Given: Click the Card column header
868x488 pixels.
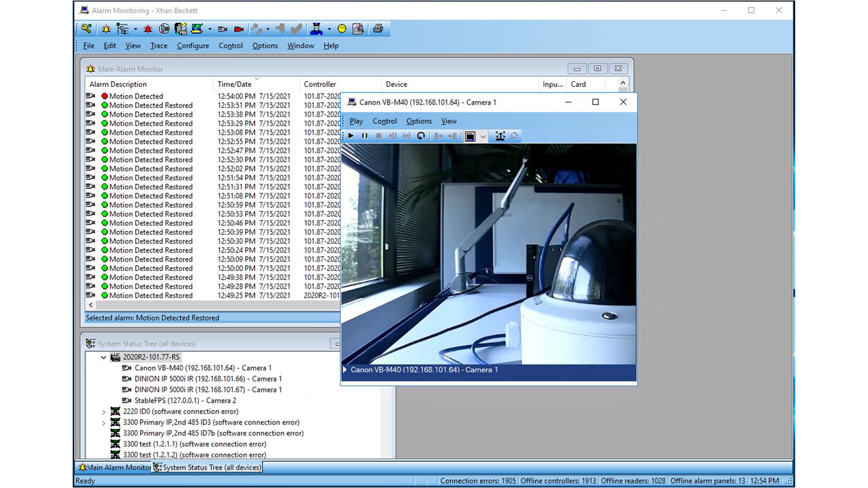Looking at the screenshot, I should 586,84.
